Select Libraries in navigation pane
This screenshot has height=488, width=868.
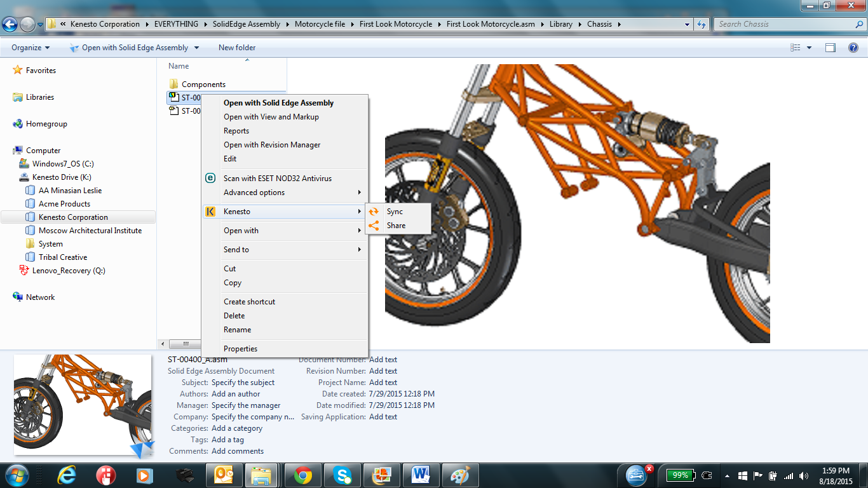[x=40, y=97]
